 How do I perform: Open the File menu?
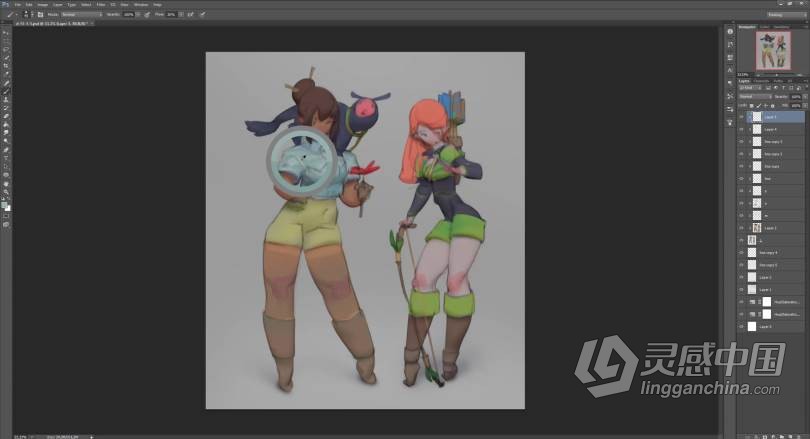point(18,5)
